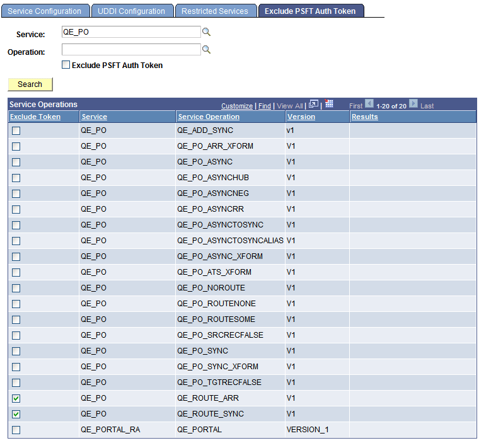Tick Exclude Token for QE_PO_ASYNC_XFORM

[16, 256]
